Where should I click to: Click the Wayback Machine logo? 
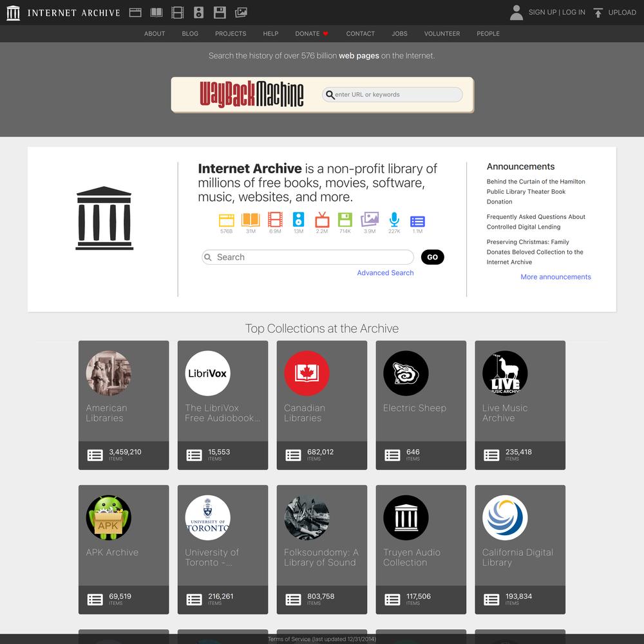click(252, 95)
